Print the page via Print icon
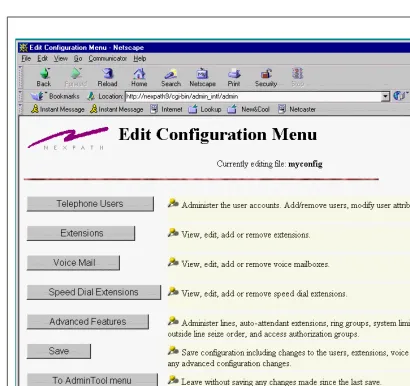410x386 pixels. pyautogui.click(x=234, y=77)
